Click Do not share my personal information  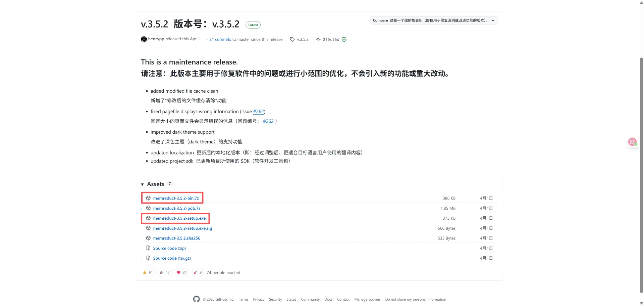416,299
